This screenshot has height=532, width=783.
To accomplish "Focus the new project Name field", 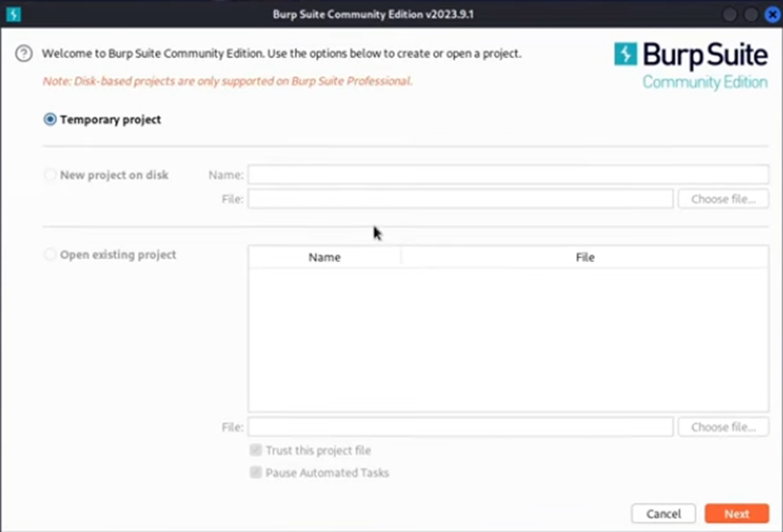I will click(x=509, y=175).
